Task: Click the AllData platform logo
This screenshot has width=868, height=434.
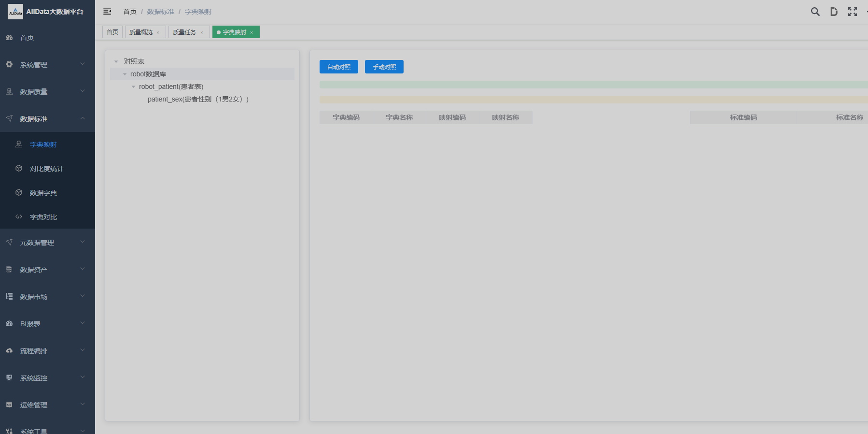Action: pyautogui.click(x=15, y=12)
